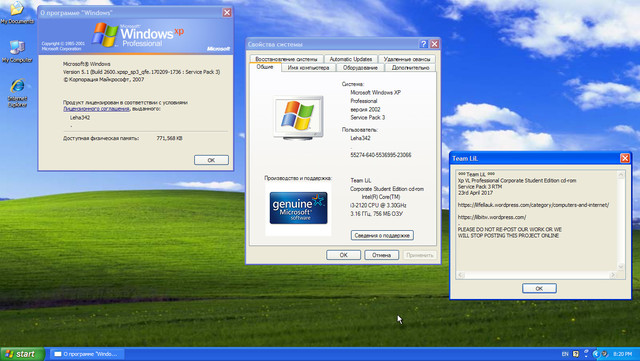
Task: Open the My Documents desktop icon
Action: coord(17,12)
